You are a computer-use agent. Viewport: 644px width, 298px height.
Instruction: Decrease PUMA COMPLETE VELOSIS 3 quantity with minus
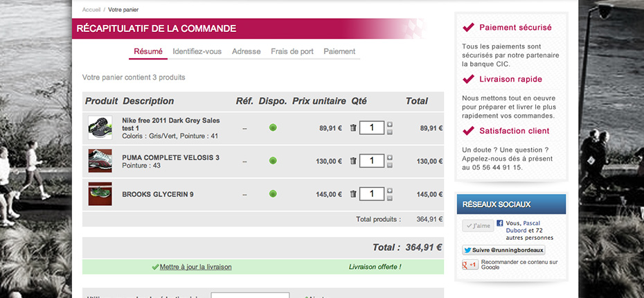click(390, 165)
